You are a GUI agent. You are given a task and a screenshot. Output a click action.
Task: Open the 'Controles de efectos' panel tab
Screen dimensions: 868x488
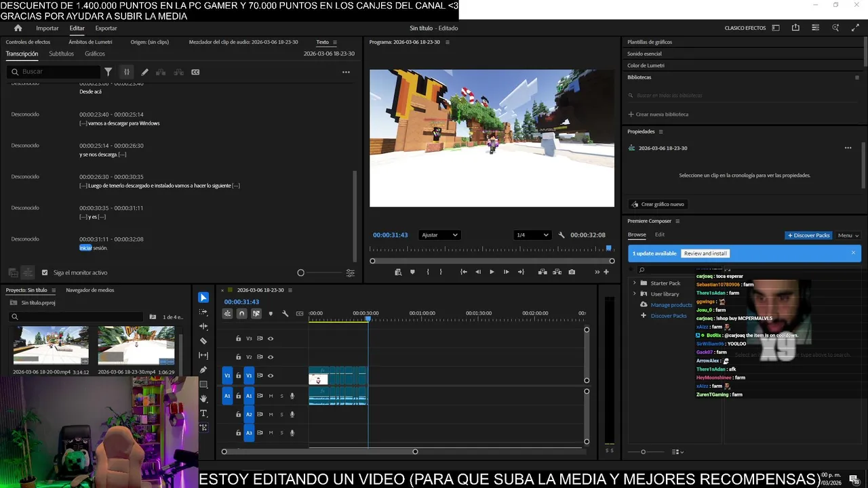tap(28, 42)
